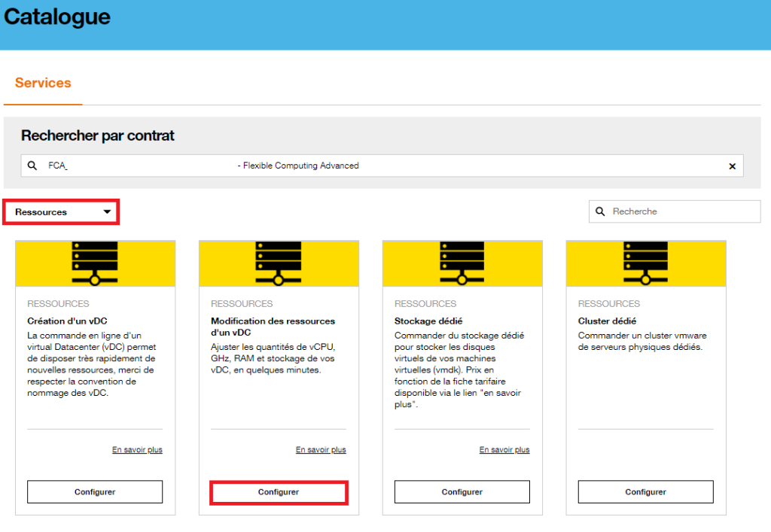Configure Modification des ressources d'un vDC

[x=279, y=491]
